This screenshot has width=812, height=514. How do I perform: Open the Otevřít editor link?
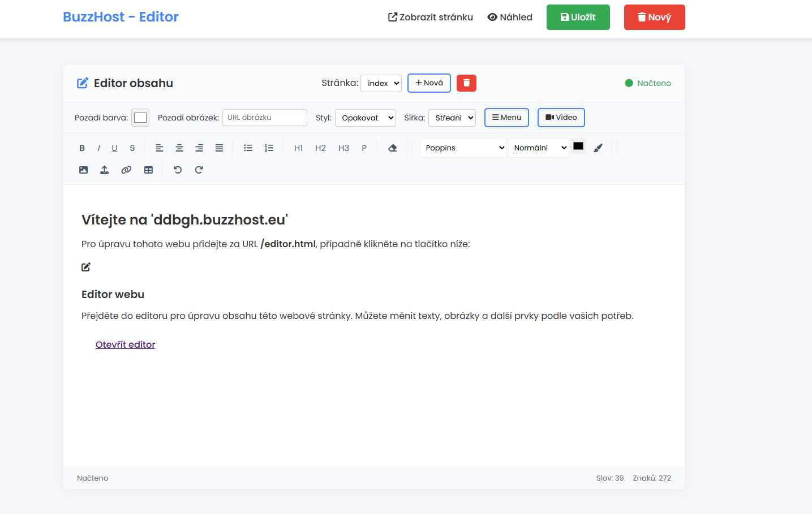tap(125, 344)
